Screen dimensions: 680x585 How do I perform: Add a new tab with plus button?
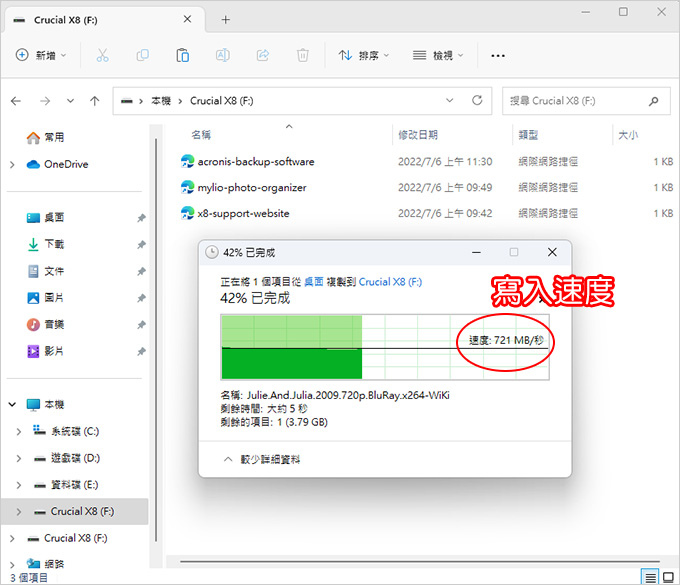[x=226, y=20]
